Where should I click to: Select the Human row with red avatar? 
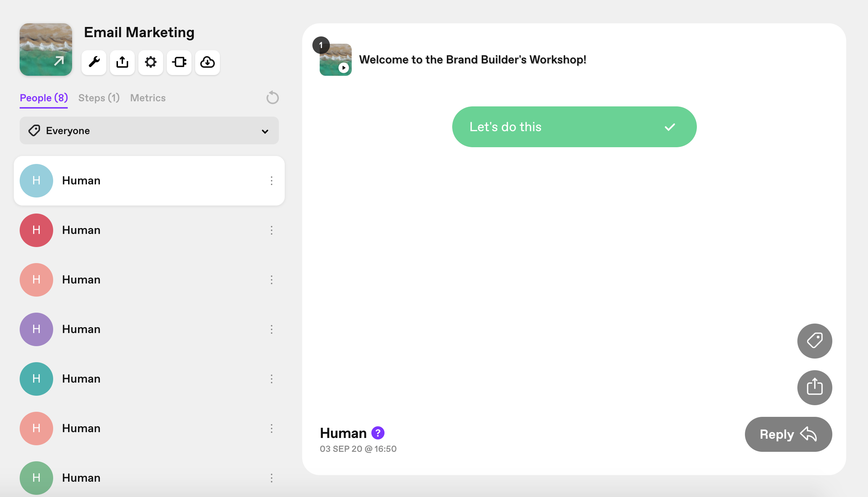(149, 230)
